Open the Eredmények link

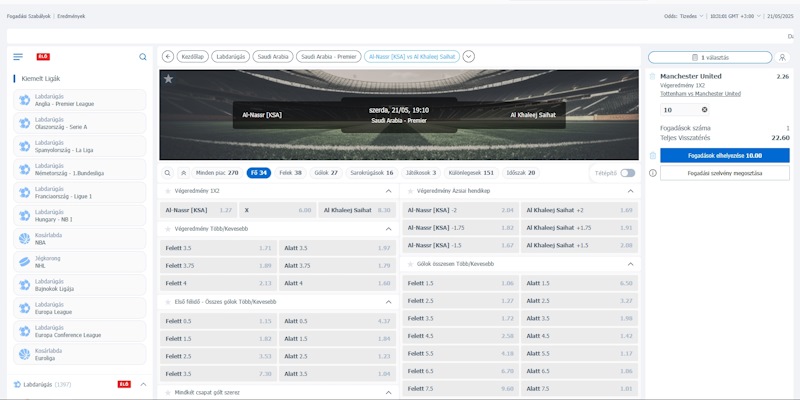(x=71, y=16)
